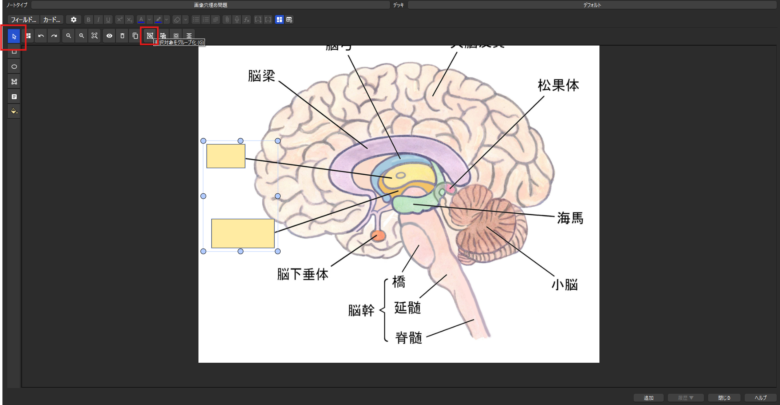Apply highlight color with marker icon
This screenshot has width=780, height=405.
158,19
